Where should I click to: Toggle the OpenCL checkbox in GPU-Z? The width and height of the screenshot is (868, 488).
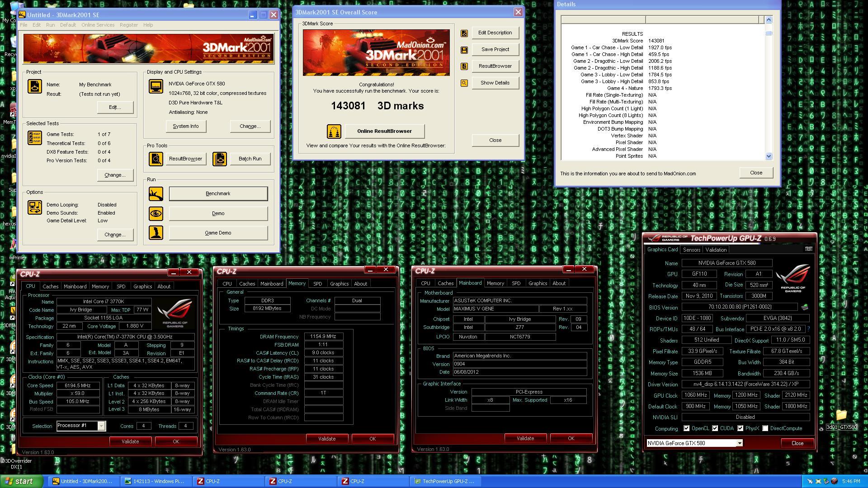pyautogui.click(x=686, y=428)
